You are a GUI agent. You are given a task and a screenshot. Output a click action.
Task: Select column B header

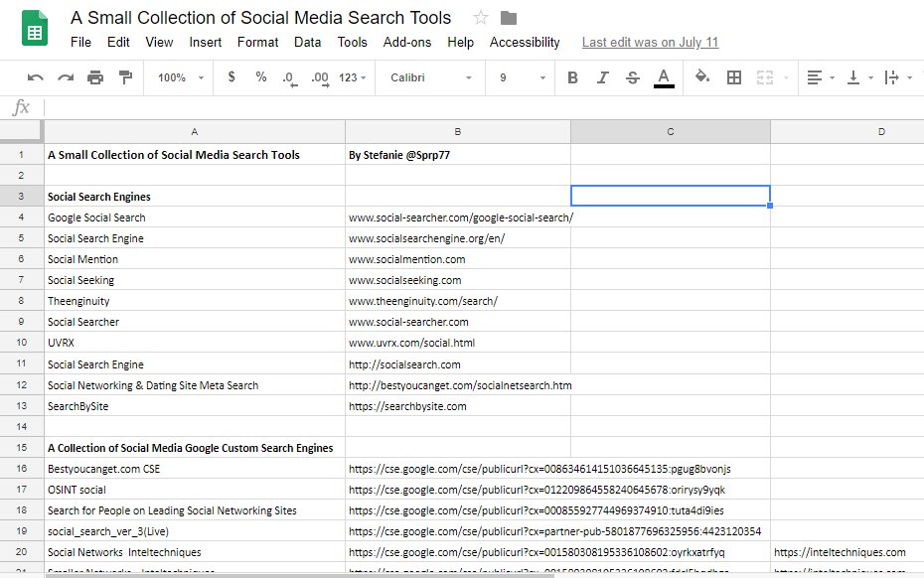458,131
